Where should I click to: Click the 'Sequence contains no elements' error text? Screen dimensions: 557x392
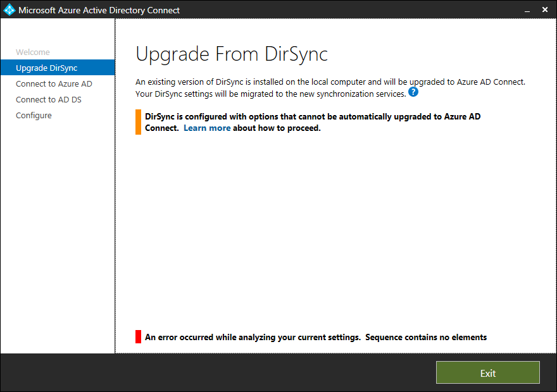click(x=426, y=337)
